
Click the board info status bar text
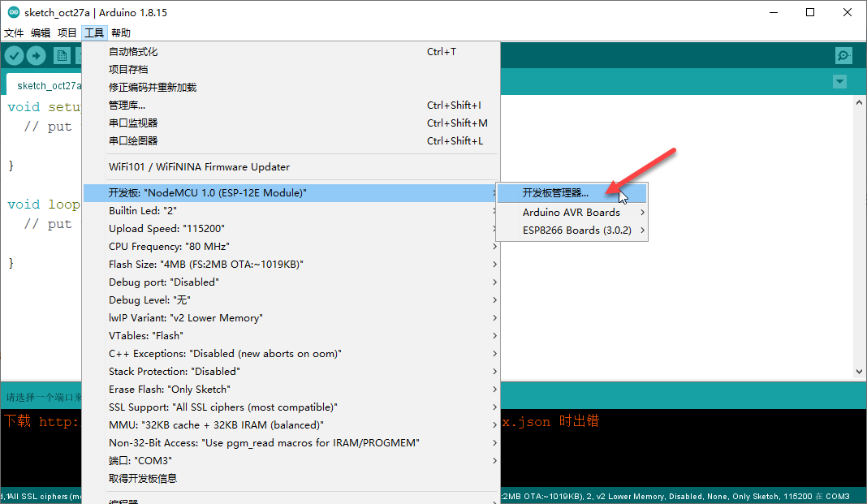675,496
